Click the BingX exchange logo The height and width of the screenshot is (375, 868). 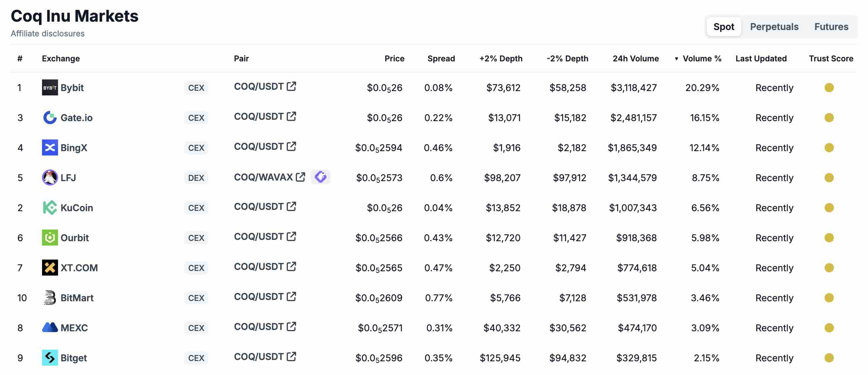(x=50, y=147)
